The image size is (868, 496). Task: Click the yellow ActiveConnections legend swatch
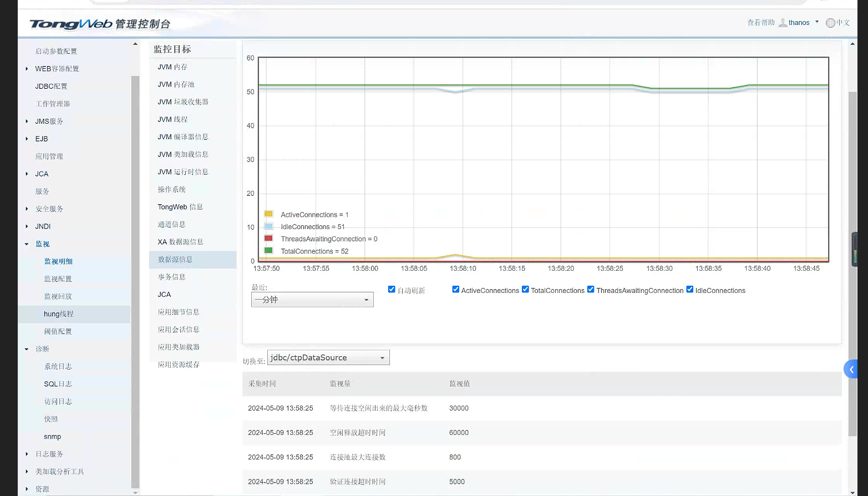(x=268, y=214)
